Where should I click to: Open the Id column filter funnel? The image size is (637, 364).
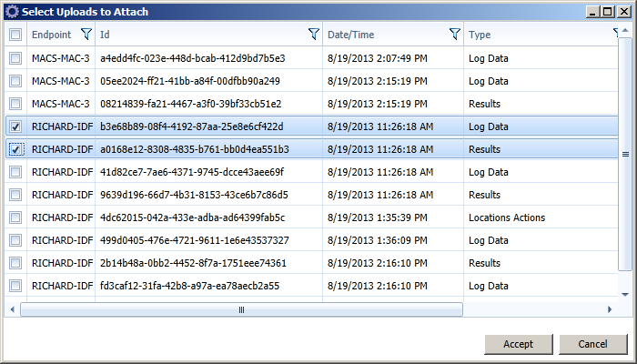(313, 35)
